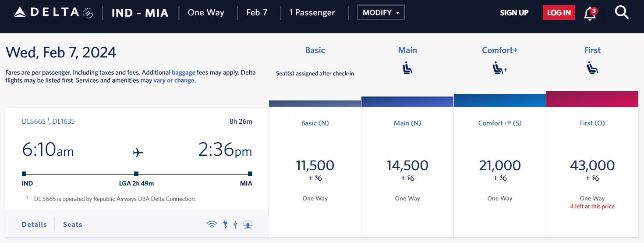
Task: Click the DL5665 flight number link
Action: (34, 121)
